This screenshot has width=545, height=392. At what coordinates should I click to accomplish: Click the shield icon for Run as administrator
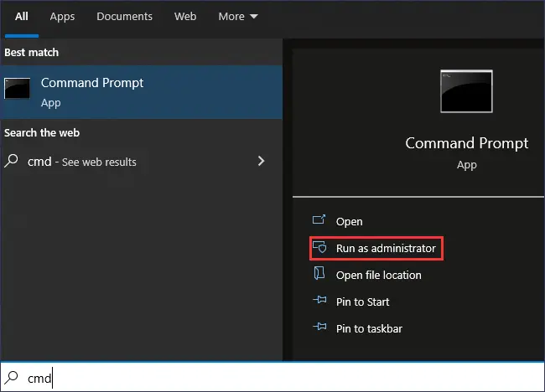coord(319,248)
